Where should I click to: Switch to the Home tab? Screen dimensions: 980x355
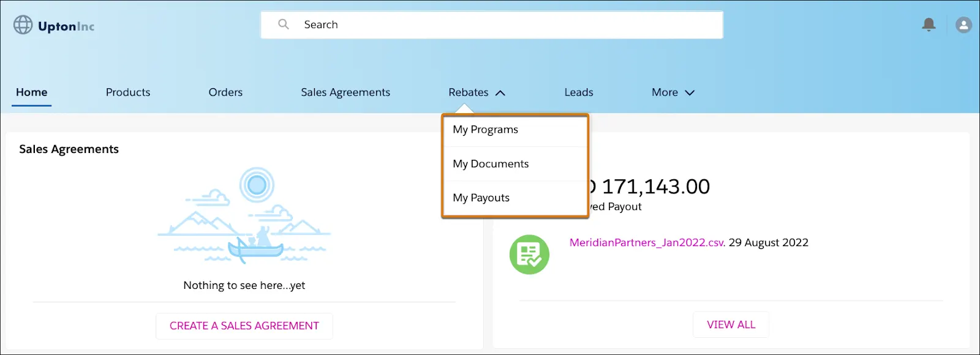point(32,92)
